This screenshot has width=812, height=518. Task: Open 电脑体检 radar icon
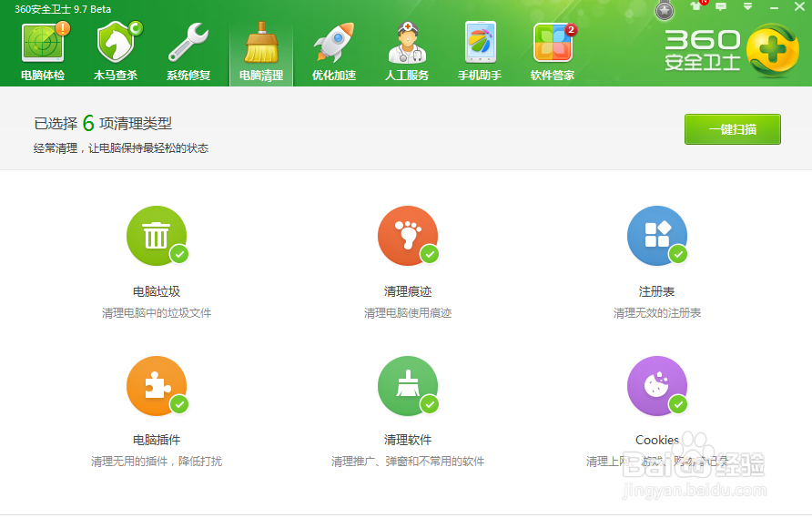pyautogui.click(x=44, y=43)
